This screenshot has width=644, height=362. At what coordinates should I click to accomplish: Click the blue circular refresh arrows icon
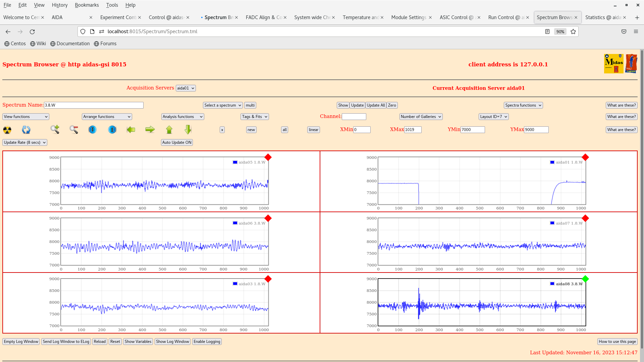(x=26, y=130)
